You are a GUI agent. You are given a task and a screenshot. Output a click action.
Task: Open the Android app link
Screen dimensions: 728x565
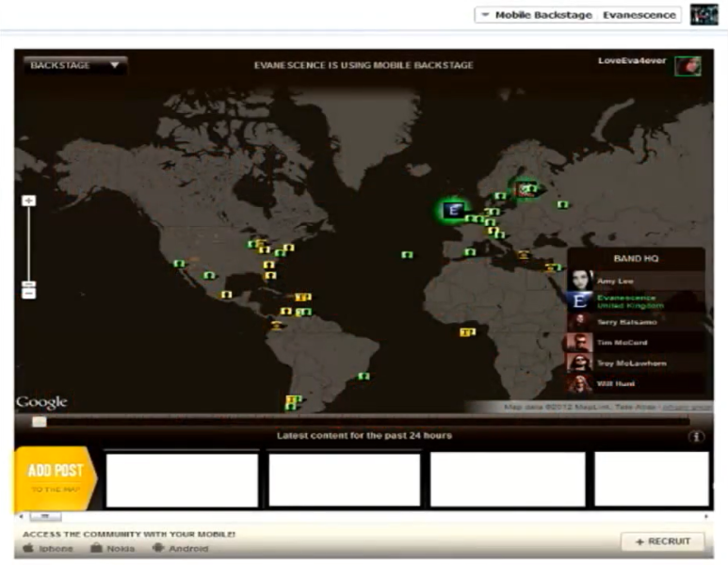pyautogui.click(x=181, y=548)
